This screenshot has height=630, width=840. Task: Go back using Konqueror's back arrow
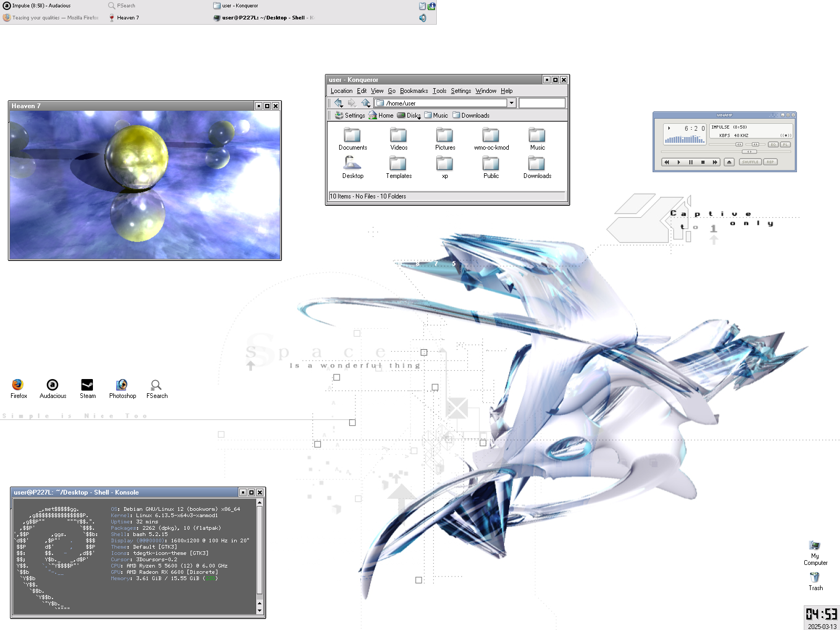coord(339,103)
